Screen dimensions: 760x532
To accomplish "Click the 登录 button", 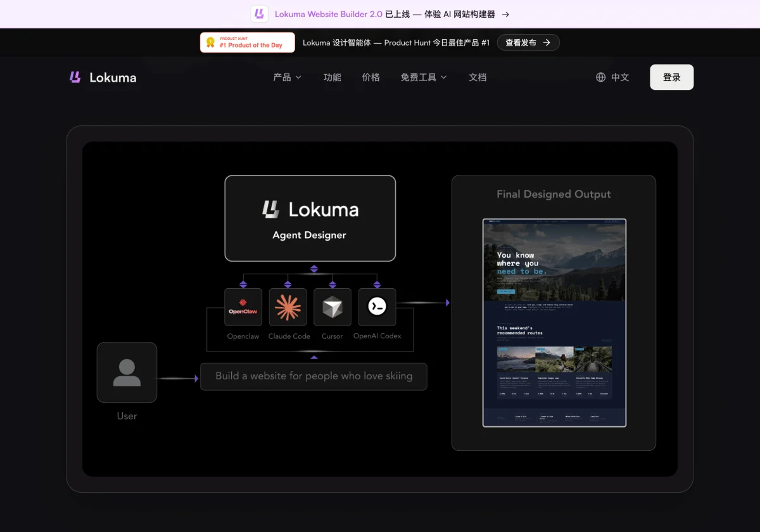I will click(x=672, y=77).
